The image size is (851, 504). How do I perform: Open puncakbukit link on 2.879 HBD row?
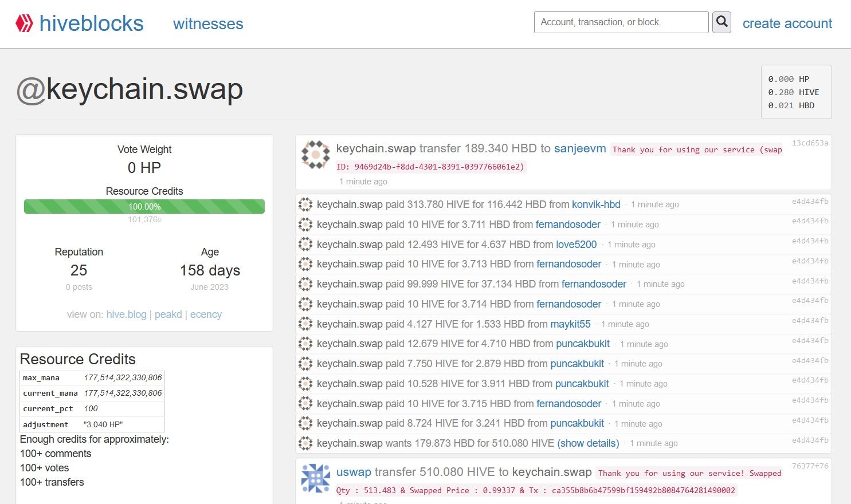click(577, 364)
